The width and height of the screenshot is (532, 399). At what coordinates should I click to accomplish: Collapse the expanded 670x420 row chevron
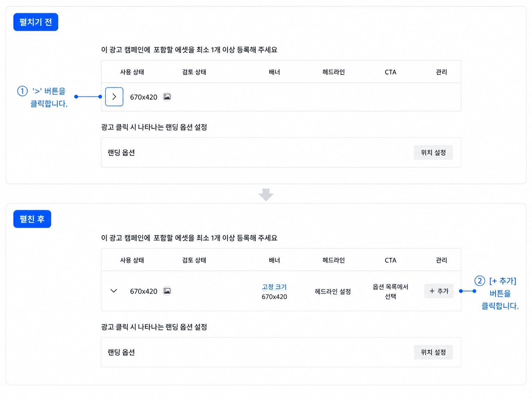pyautogui.click(x=114, y=291)
